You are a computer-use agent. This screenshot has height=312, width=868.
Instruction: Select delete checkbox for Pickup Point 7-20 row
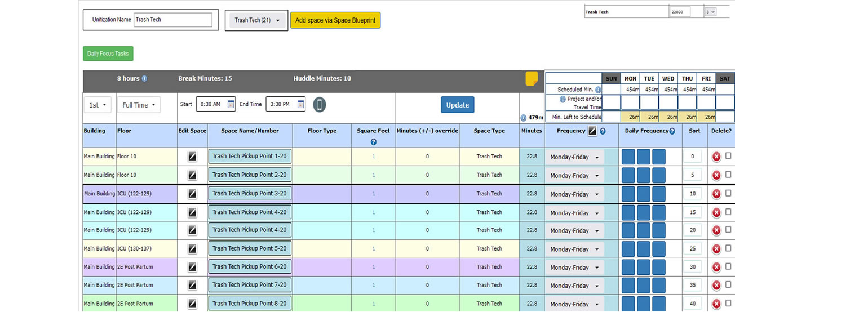point(728,284)
